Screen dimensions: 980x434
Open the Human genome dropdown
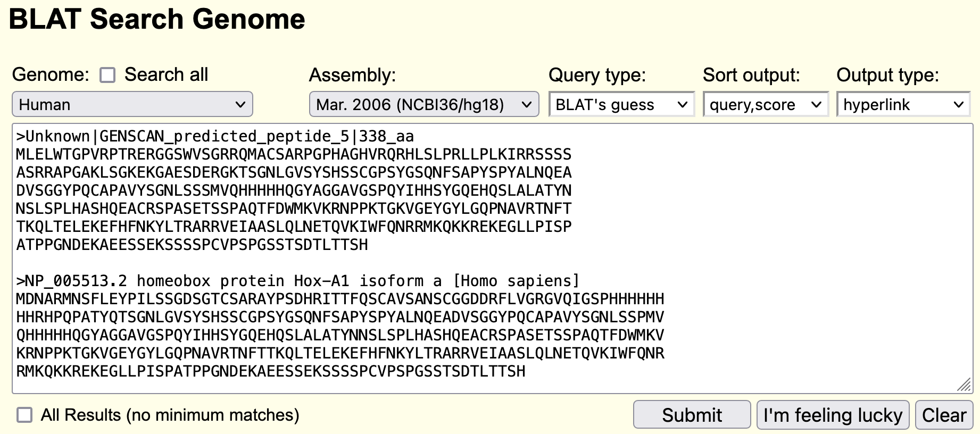coord(132,104)
